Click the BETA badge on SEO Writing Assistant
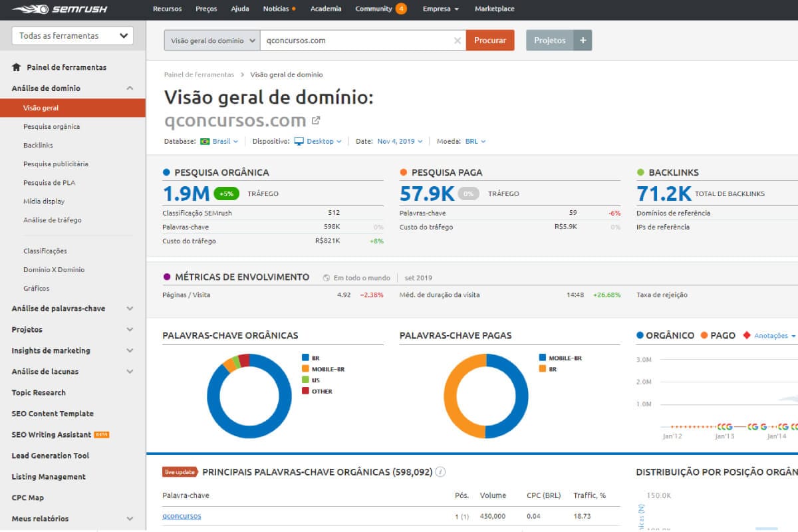The image size is (798, 532). [101, 435]
